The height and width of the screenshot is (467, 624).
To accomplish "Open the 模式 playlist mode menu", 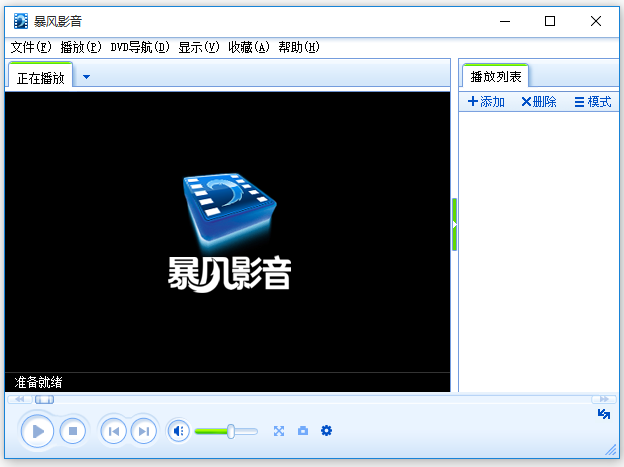I will [592, 102].
